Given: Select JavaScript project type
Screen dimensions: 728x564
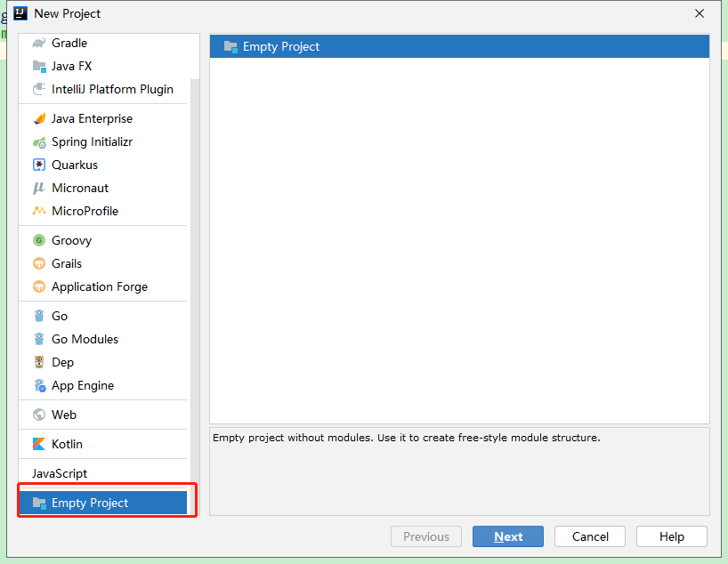Looking at the screenshot, I should click(x=102, y=473).
